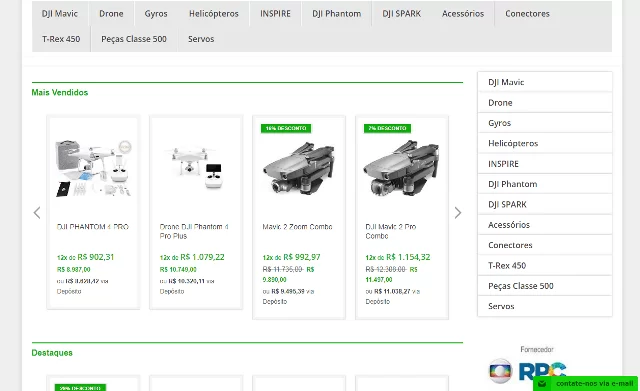This screenshot has height=391, width=640.
Task: Open the Gyros top menu item
Action: [156, 13]
